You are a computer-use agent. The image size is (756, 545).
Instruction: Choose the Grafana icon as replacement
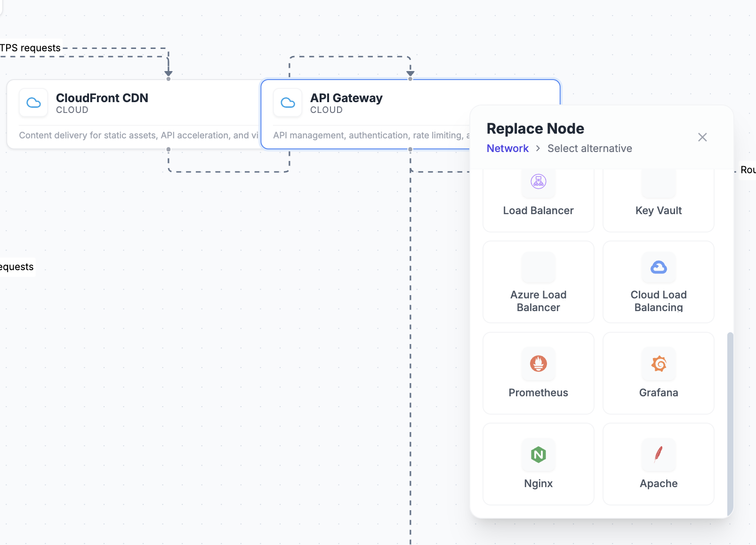click(659, 363)
